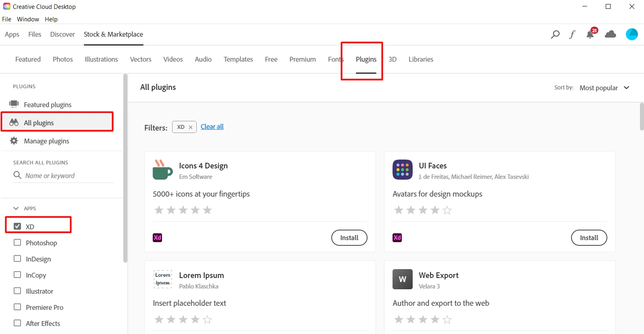Go to the Libraries category tab
The height and width of the screenshot is (334, 644).
pyautogui.click(x=421, y=59)
